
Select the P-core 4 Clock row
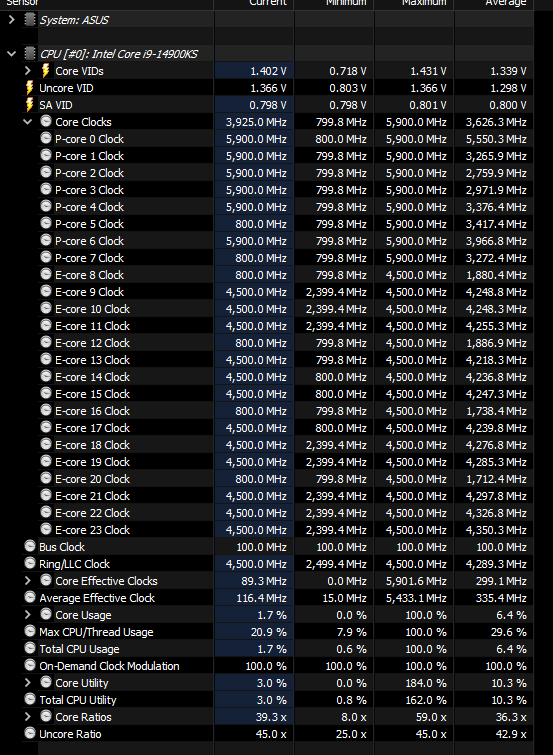click(286, 207)
